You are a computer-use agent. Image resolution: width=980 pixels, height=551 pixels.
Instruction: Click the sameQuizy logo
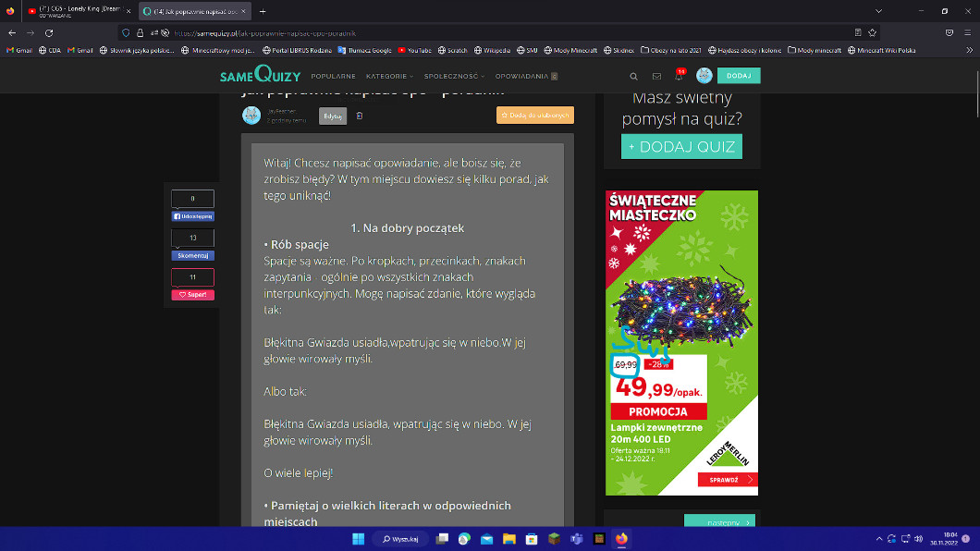[x=260, y=76]
